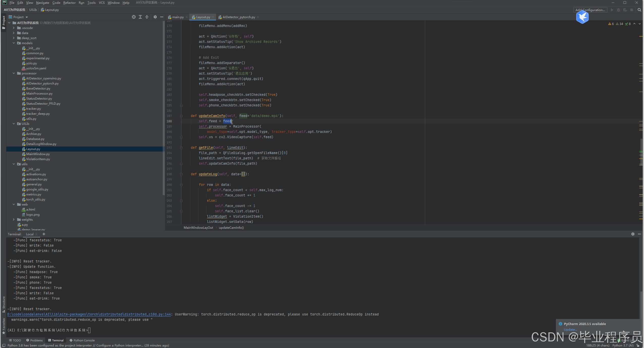Screen dimensions: 644x348
Task: Open the Search Everywhere magnifier icon
Action: (x=639, y=10)
